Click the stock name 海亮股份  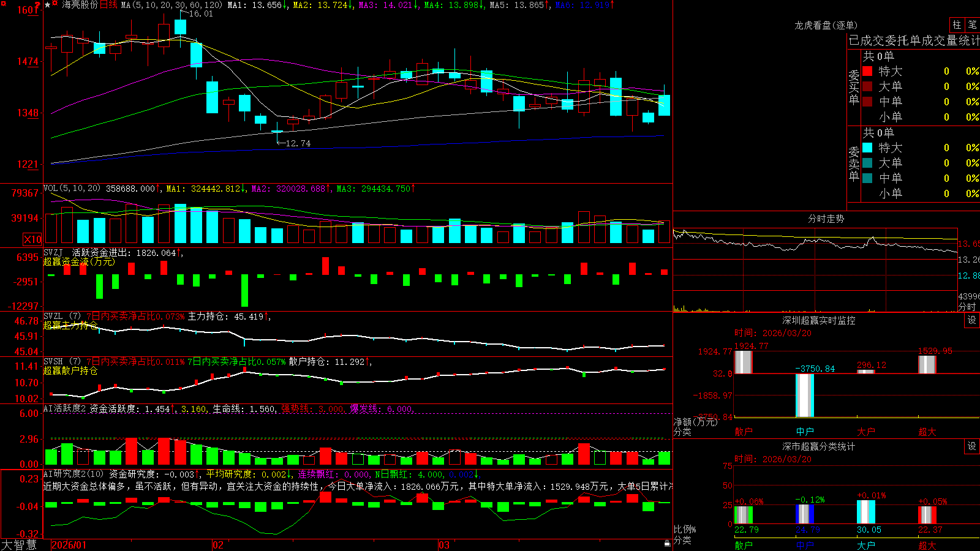[80, 5]
